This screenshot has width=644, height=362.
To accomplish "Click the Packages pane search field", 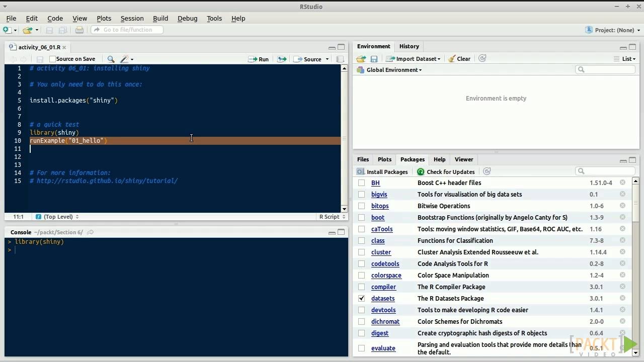I will (605, 171).
